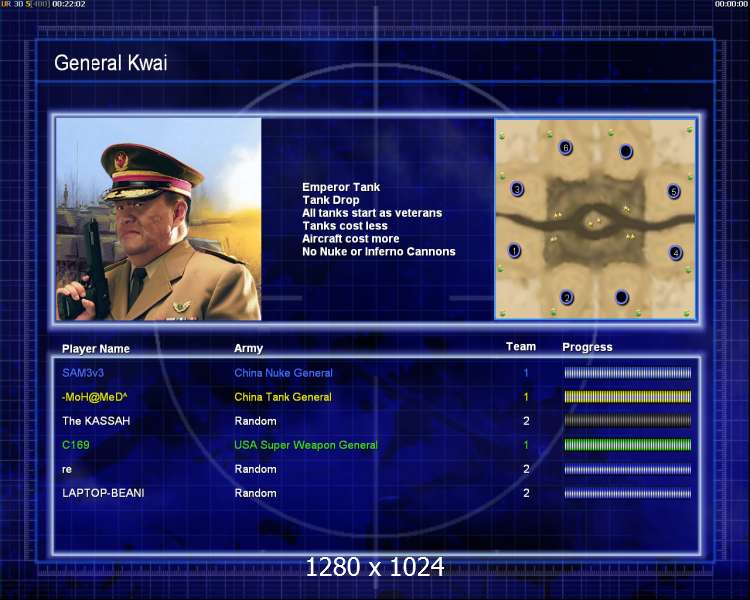Select player name The KASSAH
Screen dimensions: 750x600
coord(96,421)
